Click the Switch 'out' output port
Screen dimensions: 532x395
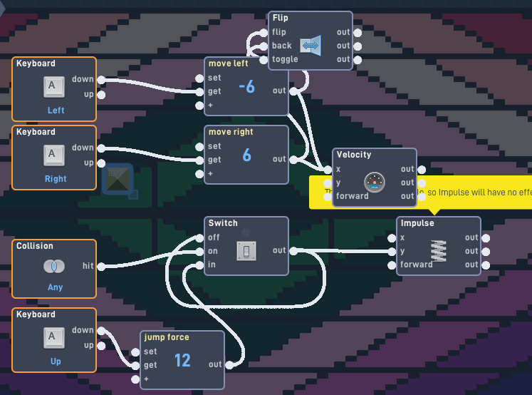pyautogui.click(x=294, y=251)
